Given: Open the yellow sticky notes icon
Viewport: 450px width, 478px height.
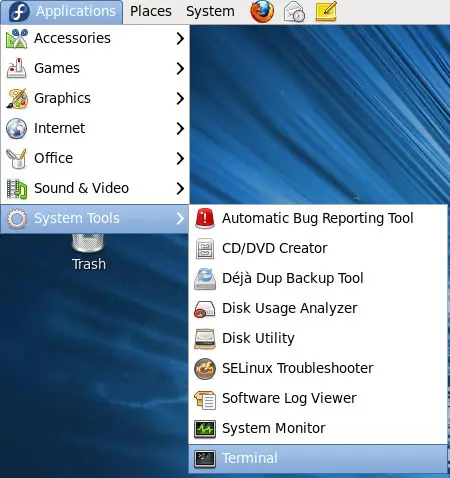Looking at the screenshot, I should [x=326, y=11].
